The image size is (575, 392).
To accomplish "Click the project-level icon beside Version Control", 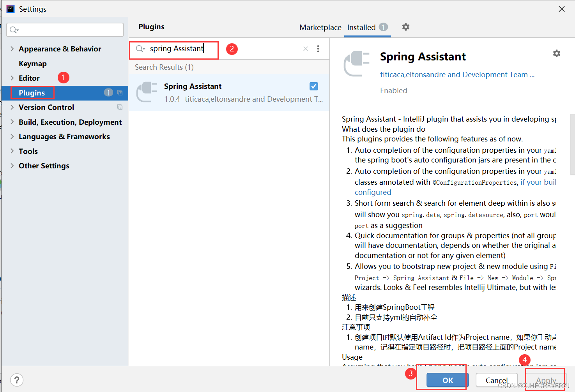I will [x=120, y=107].
